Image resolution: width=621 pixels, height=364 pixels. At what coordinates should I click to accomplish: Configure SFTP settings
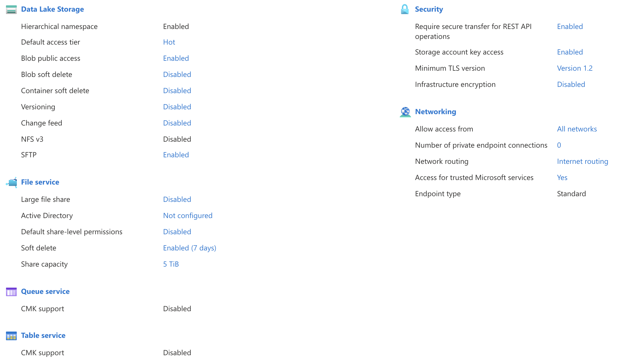(x=176, y=154)
